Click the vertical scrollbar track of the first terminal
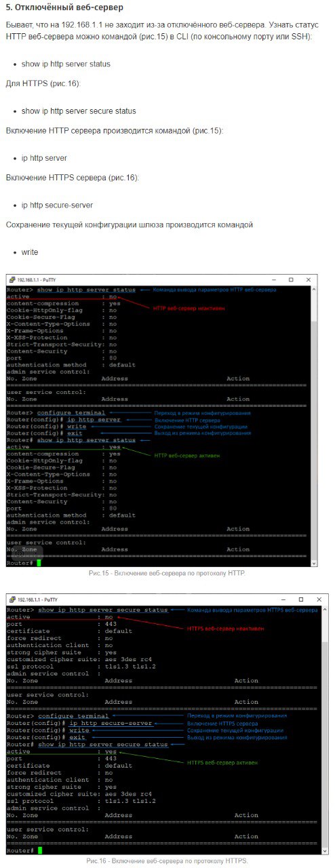 314,426
